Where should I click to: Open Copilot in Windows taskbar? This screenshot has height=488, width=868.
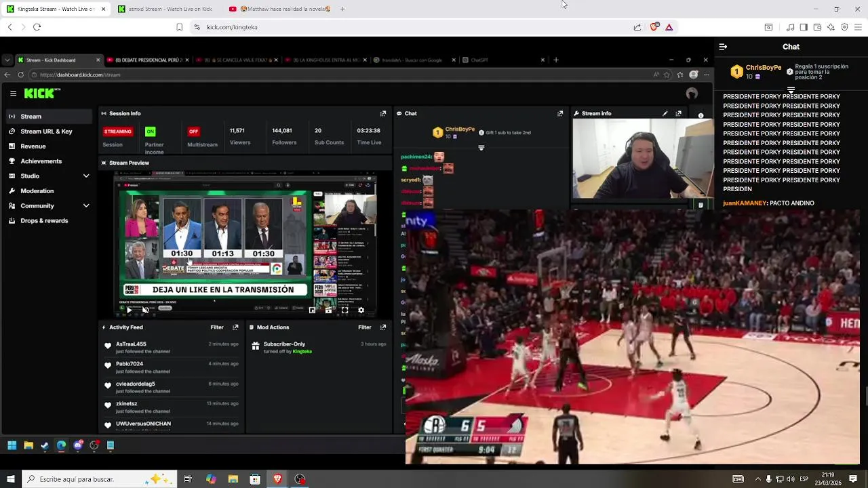pyautogui.click(x=211, y=479)
